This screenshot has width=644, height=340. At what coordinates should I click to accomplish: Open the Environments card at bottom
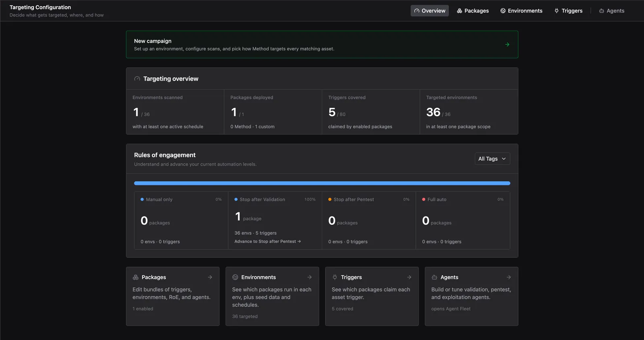(272, 296)
